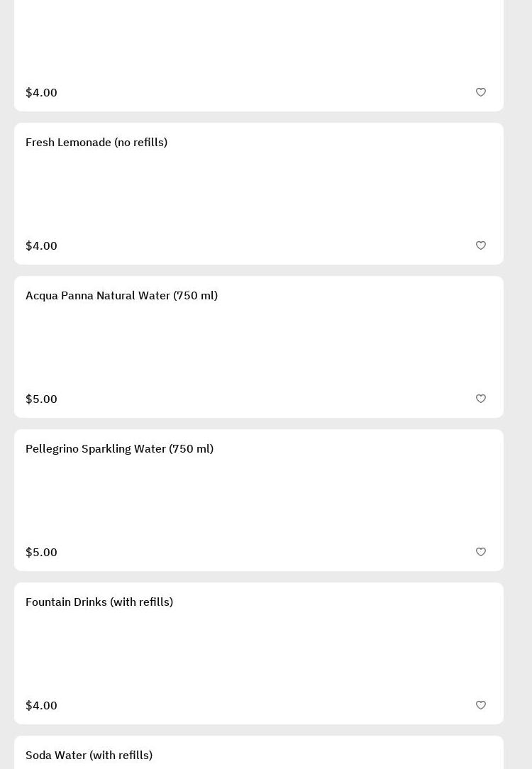Click the heart on the card above Fresh Lemonade

481,92
